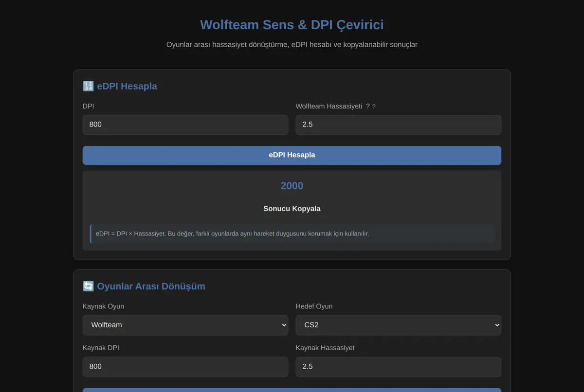Click the numbers emoji icon beside eDPI Hesapla heading

(x=88, y=87)
